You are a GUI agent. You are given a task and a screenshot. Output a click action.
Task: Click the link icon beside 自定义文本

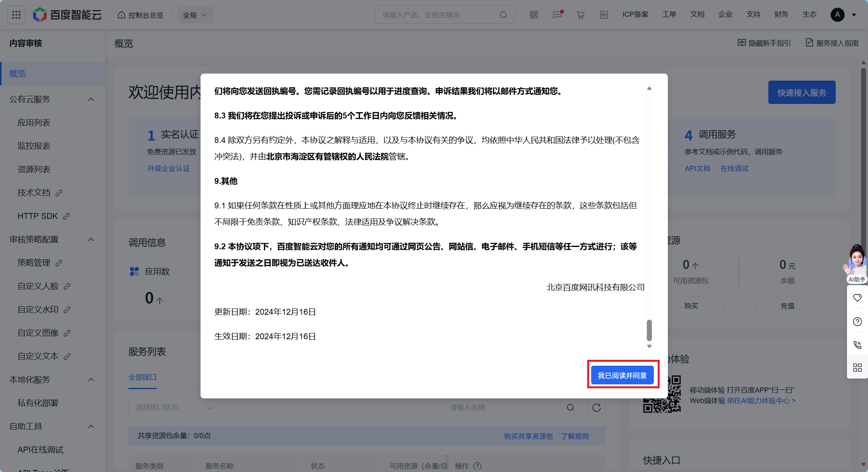(x=67, y=356)
